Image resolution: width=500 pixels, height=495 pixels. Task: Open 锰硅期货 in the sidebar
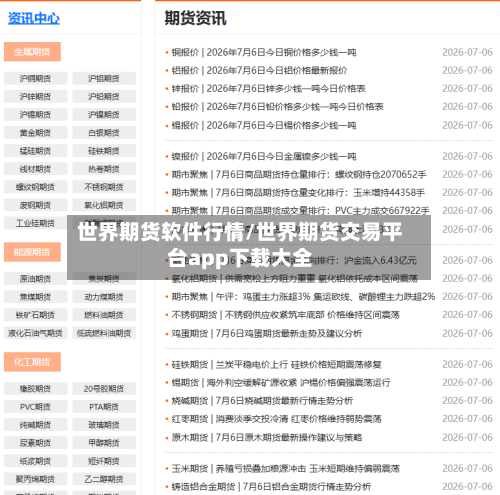click(x=35, y=151)
